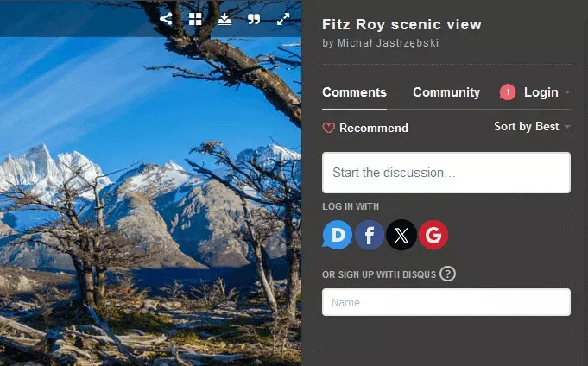The width and height of the screenshot is (588, 366).
Task: Expand the photo to fullscreen
Action: (283, 19)
